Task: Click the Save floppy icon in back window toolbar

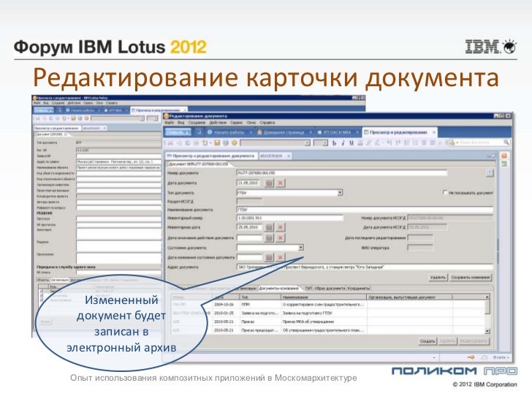Action: coord(73,118)
